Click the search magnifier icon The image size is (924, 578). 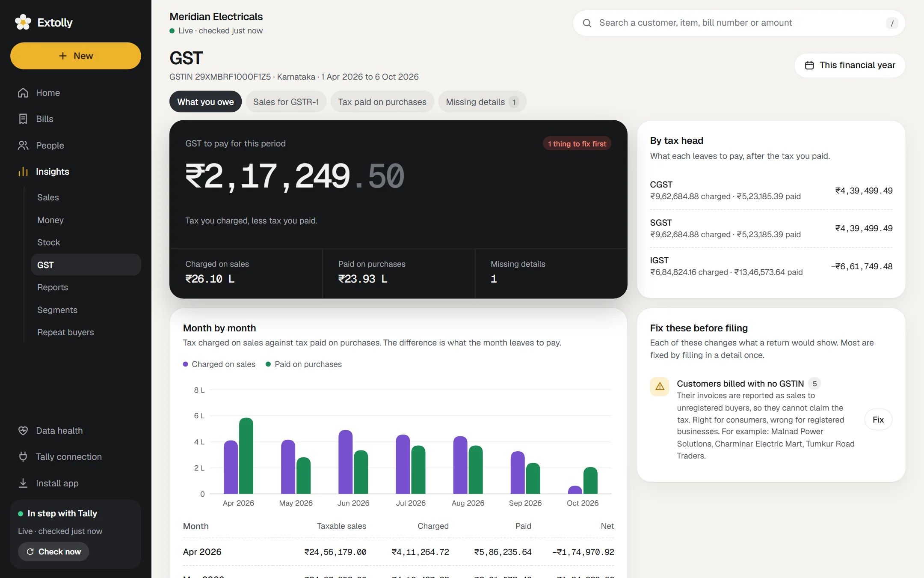click(587, 23)
